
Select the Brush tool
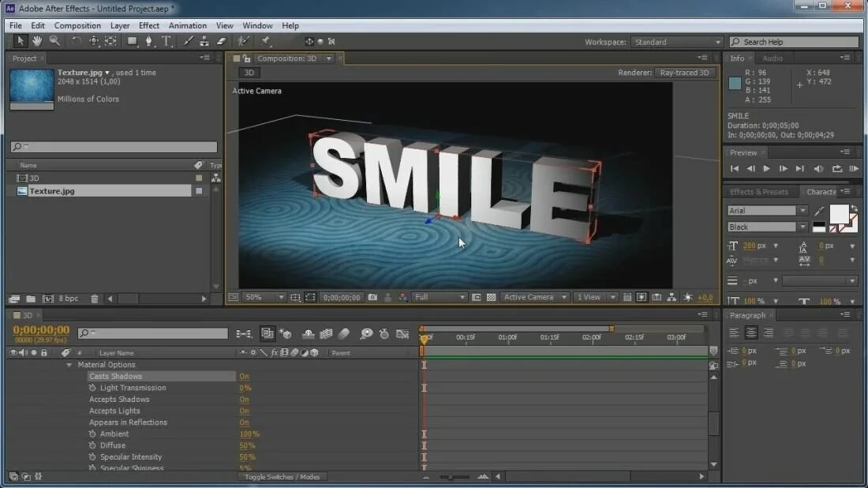(189, 41)
